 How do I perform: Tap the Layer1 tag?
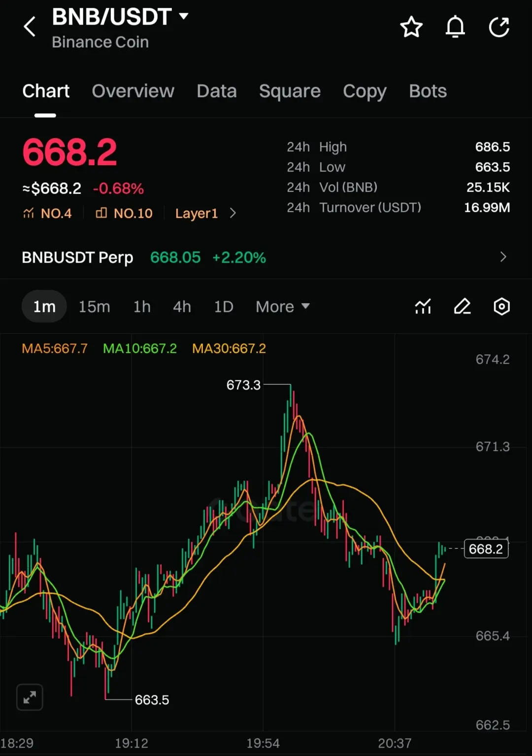pos(197,213)
